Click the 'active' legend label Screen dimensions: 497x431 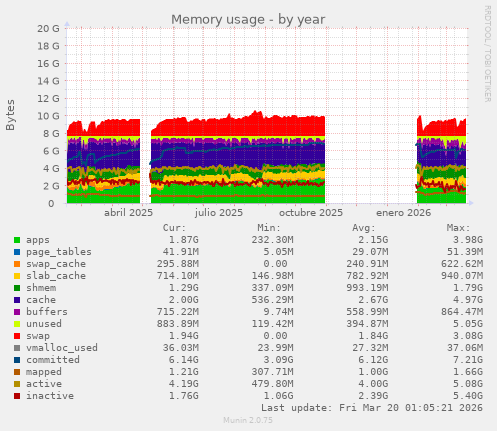tap(44, 384)
